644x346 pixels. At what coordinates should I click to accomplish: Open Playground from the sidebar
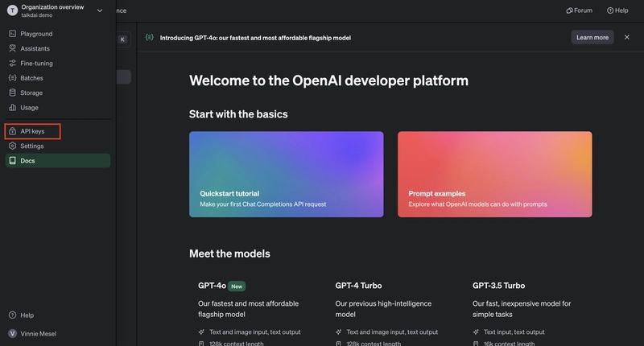click(57, 34)
